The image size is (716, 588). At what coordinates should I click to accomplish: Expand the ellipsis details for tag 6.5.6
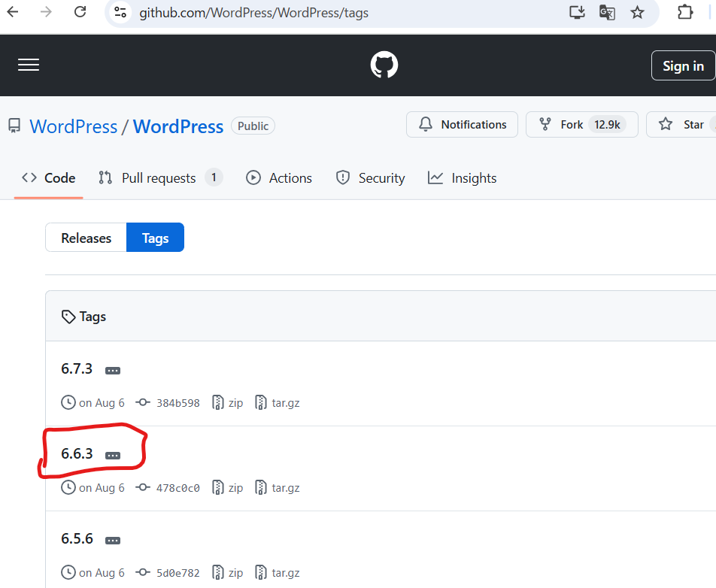tap(113, 541)
